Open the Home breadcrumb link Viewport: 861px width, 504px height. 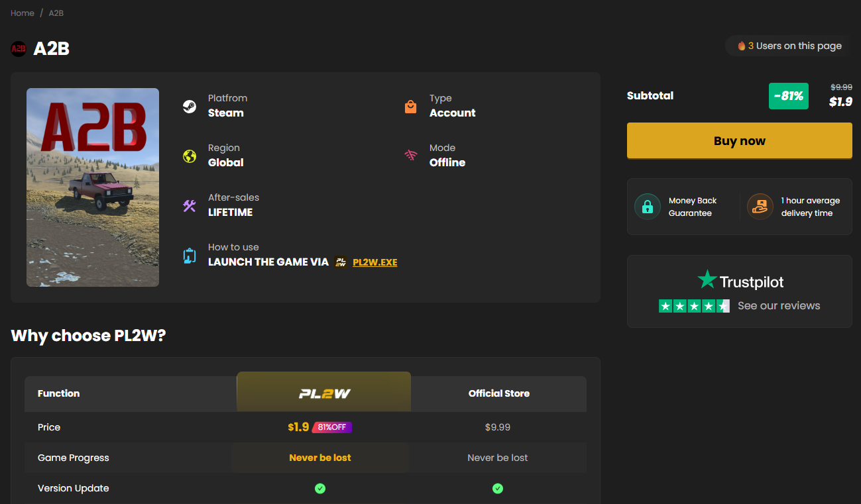(23, 13)
